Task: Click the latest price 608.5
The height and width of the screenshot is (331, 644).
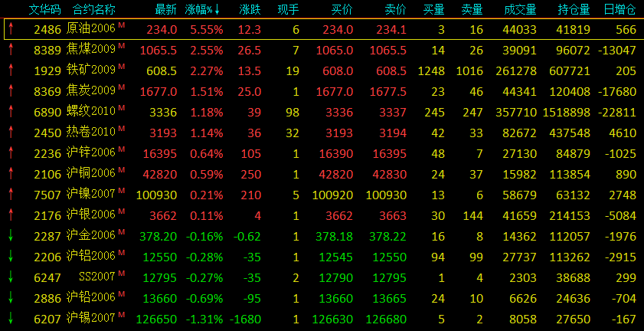Action: [x=162, y=70]
